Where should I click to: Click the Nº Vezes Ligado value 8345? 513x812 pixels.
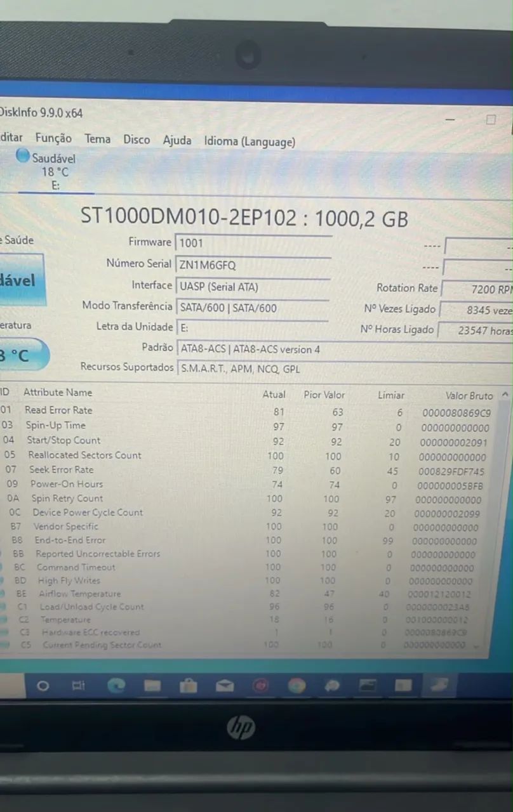(476, 311)
